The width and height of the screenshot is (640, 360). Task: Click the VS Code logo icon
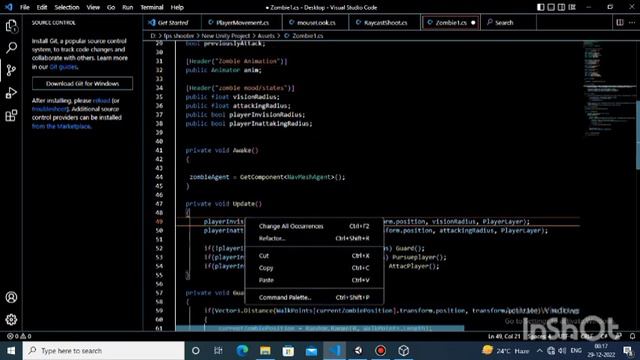click(x=8, y=7)
